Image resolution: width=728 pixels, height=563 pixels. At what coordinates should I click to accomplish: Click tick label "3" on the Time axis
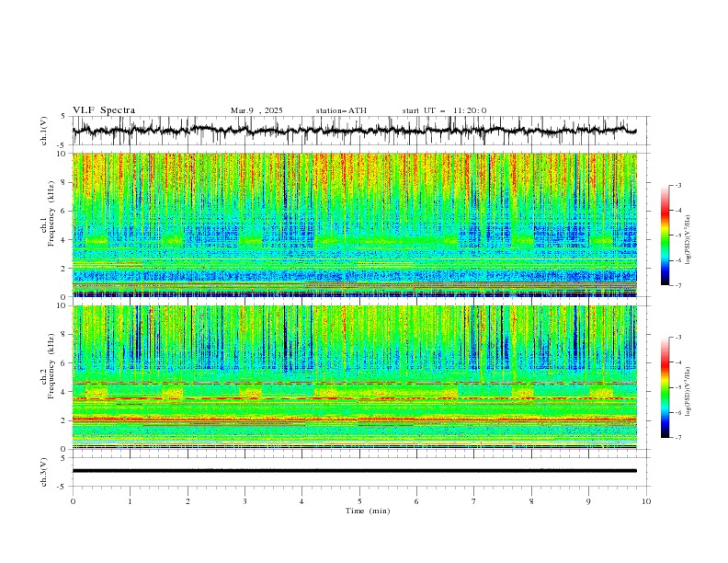[245, 501]
